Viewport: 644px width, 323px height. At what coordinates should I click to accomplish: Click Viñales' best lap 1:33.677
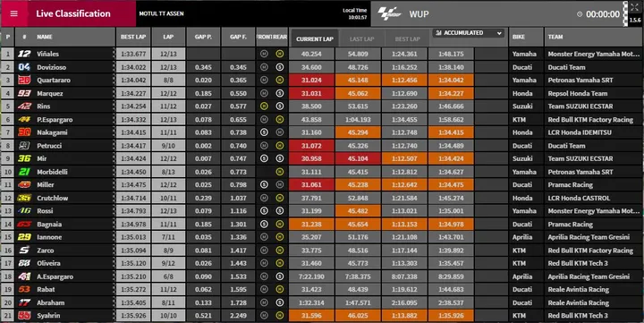point(133,54)
